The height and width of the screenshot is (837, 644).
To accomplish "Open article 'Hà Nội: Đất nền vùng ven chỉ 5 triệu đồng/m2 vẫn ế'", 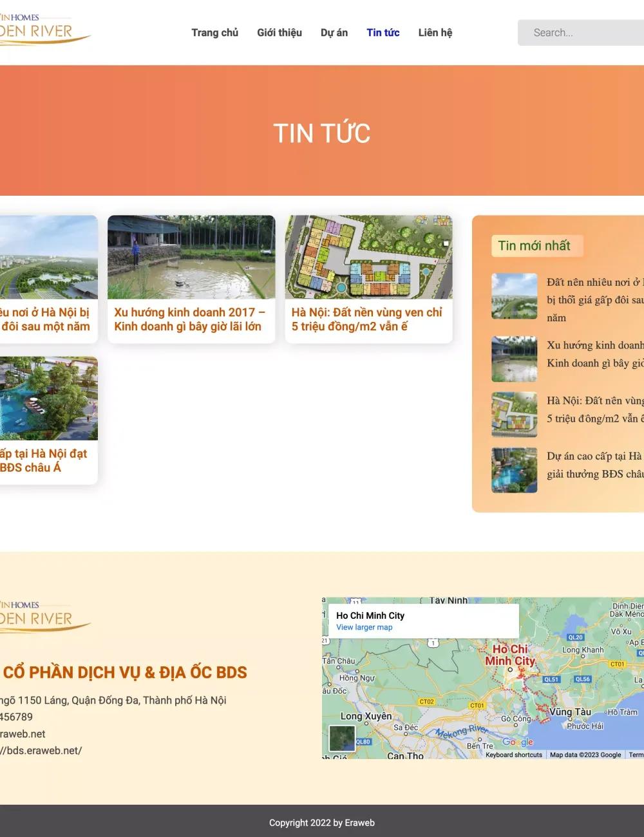I will pyautogui.click(x=366, y=320).
